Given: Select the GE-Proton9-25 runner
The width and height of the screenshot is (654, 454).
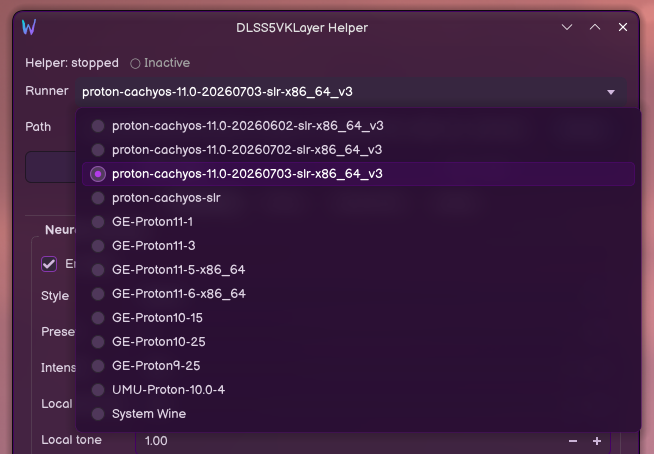Looking at the screenshot, I should tap(358, 366).
